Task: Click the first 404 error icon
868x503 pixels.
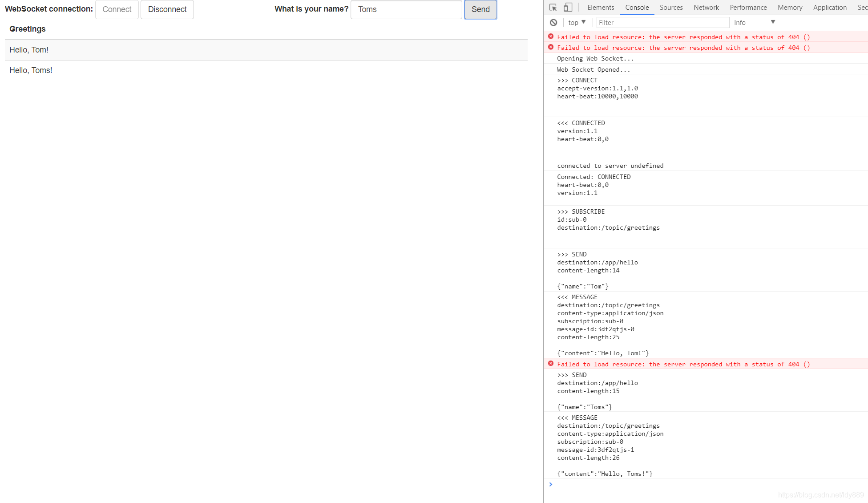Action: [x=551, y=37]
